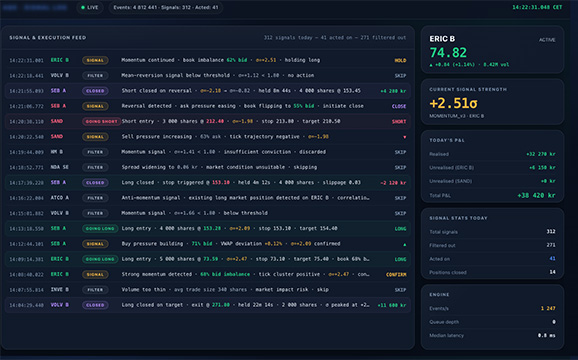The width and height of the screenshot is (578, 360).
Task: Click SKIP in the 14:22:18 VOLV B row
Action: [x=400, y=76]
